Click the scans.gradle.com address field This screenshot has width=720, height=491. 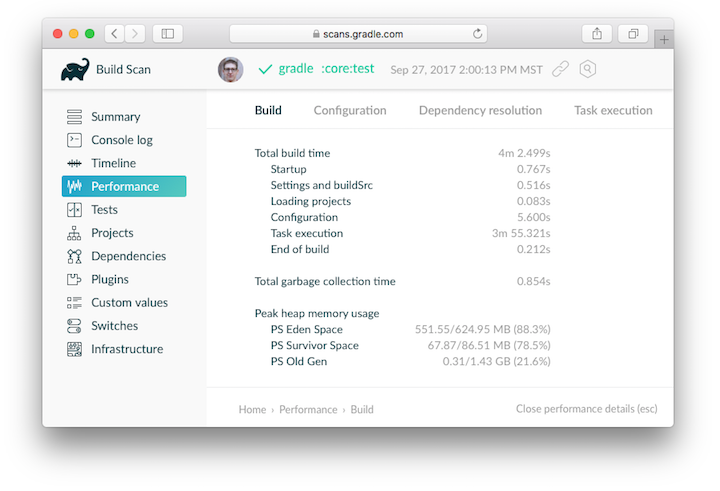[358, 34]
